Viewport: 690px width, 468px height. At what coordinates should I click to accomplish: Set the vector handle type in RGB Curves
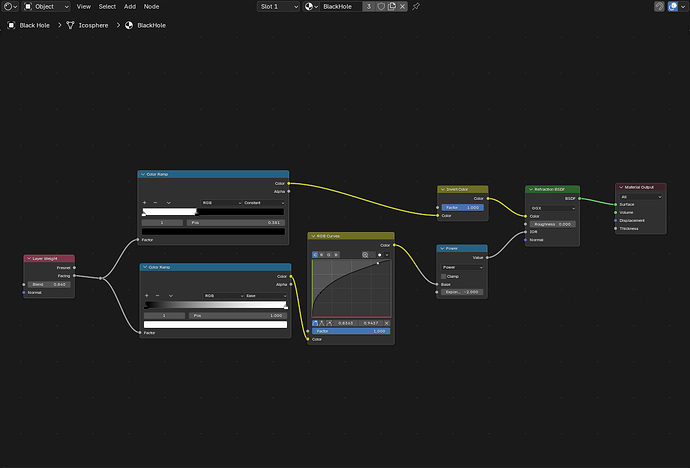322,323
